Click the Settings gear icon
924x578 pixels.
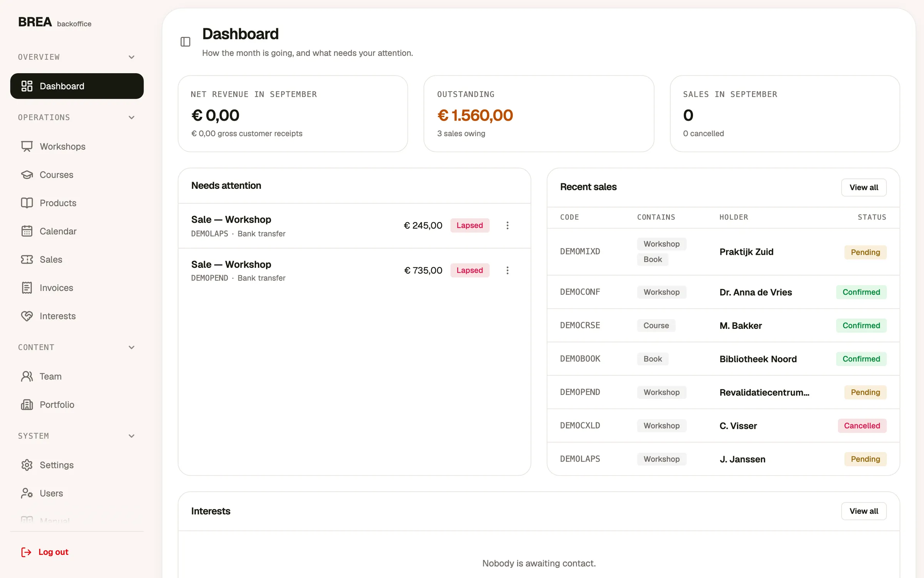(27, 465)
